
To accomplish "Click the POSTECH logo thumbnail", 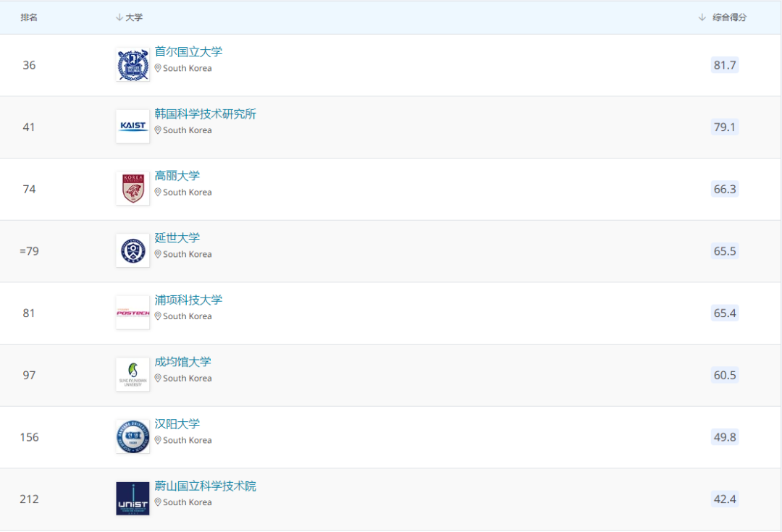I will (133, 313).
